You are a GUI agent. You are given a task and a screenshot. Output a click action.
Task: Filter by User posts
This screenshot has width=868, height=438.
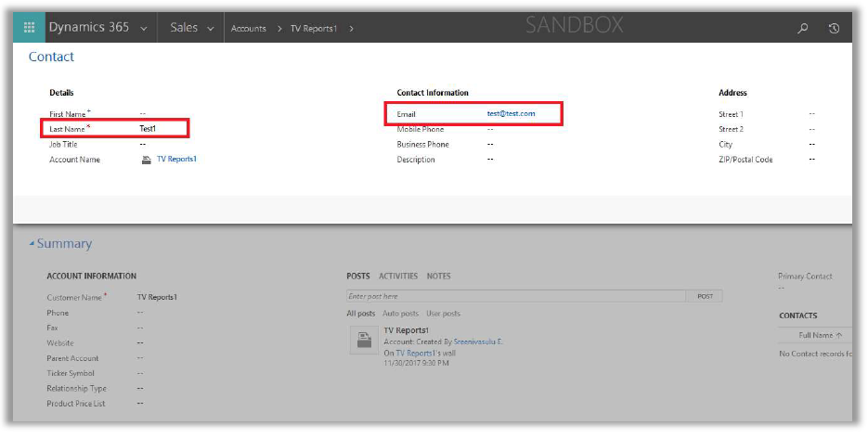click(x=443, y=314)
